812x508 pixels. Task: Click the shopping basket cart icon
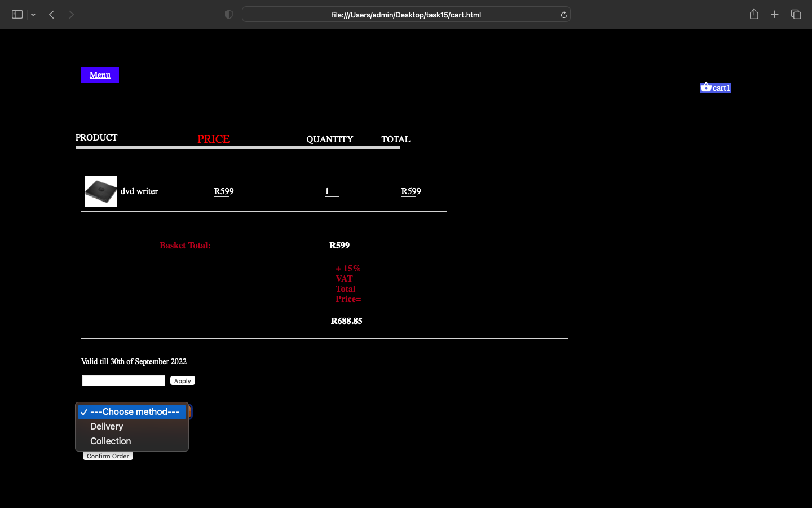pyautogui.click(x=707, y=87)
